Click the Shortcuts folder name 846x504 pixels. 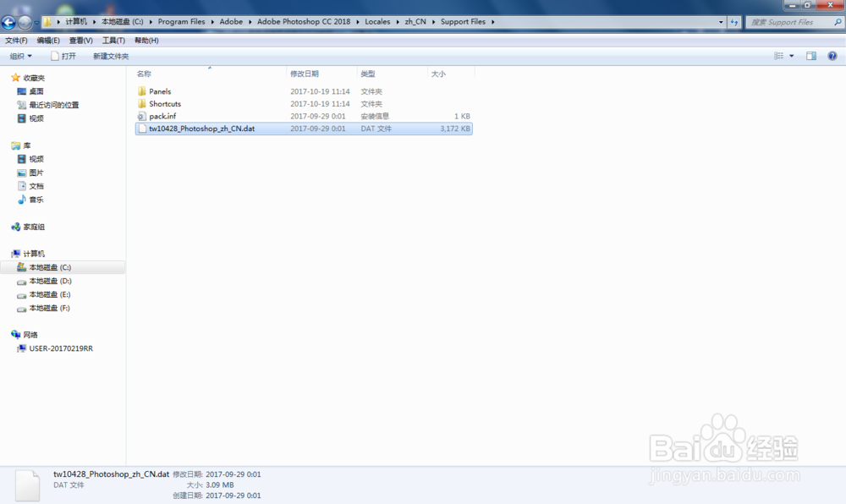click(165, 103)
